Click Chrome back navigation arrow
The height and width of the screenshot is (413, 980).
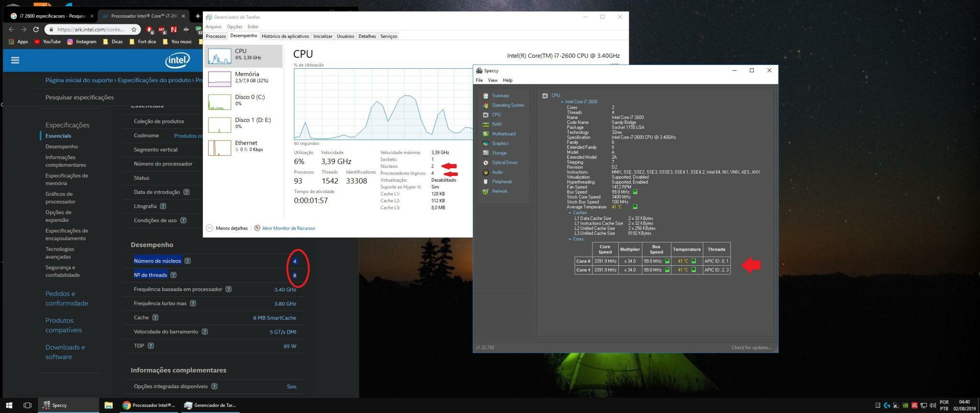11,29
